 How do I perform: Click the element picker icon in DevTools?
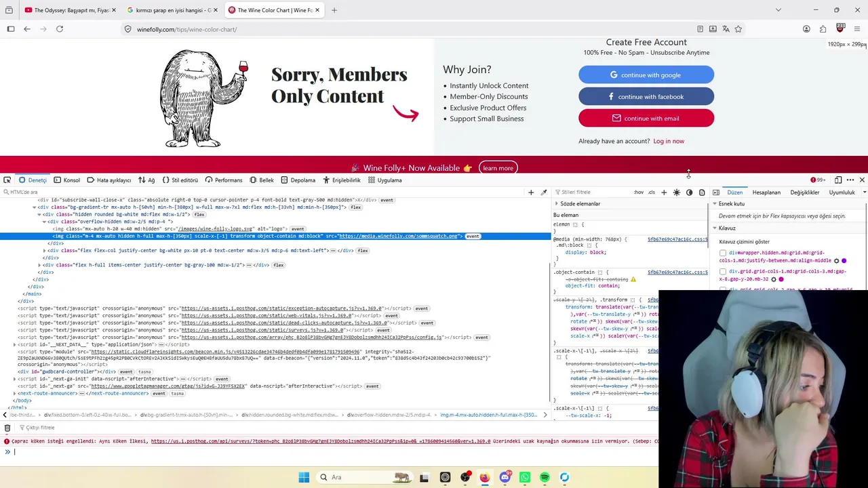click(x=7, y=180)
